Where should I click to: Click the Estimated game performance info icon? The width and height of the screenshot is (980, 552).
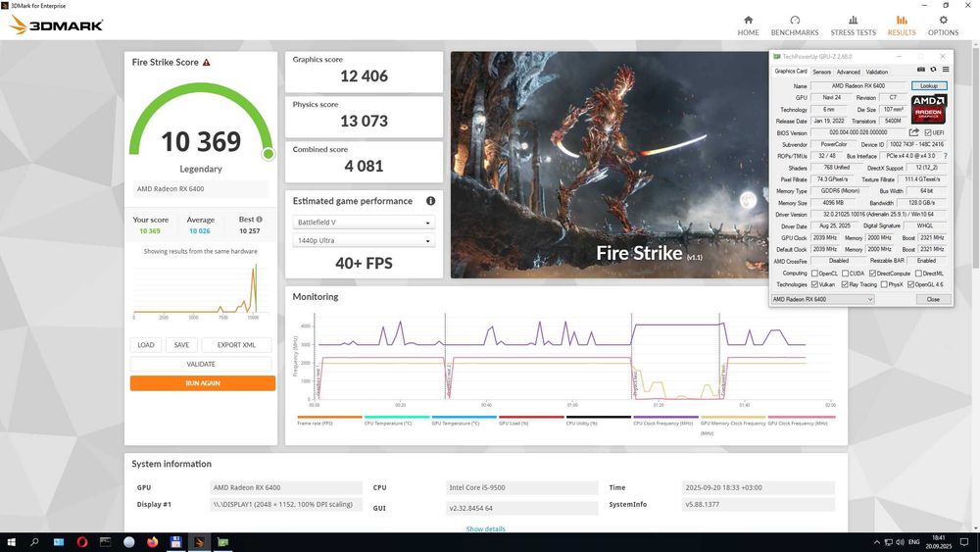(430, 201)
